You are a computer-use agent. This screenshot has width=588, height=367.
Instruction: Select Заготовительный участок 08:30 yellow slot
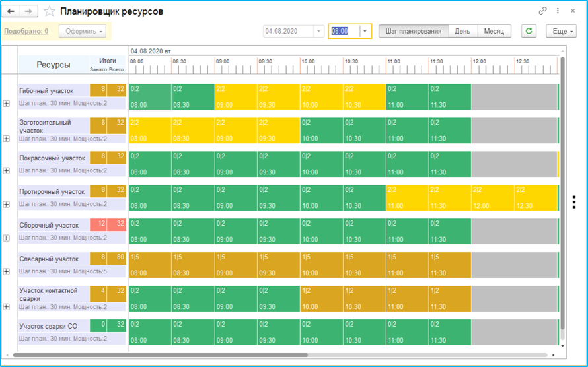click(x=193, y=131)
